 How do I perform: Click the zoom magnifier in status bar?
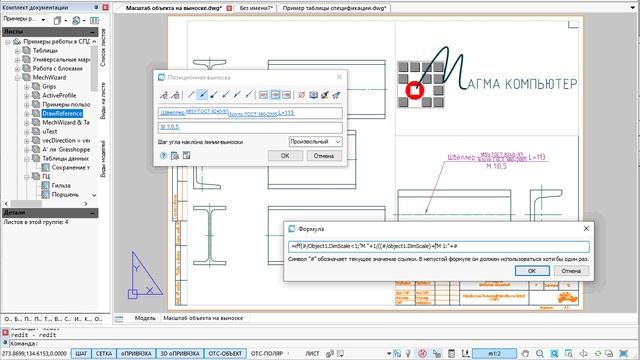(x=540, y=353)
